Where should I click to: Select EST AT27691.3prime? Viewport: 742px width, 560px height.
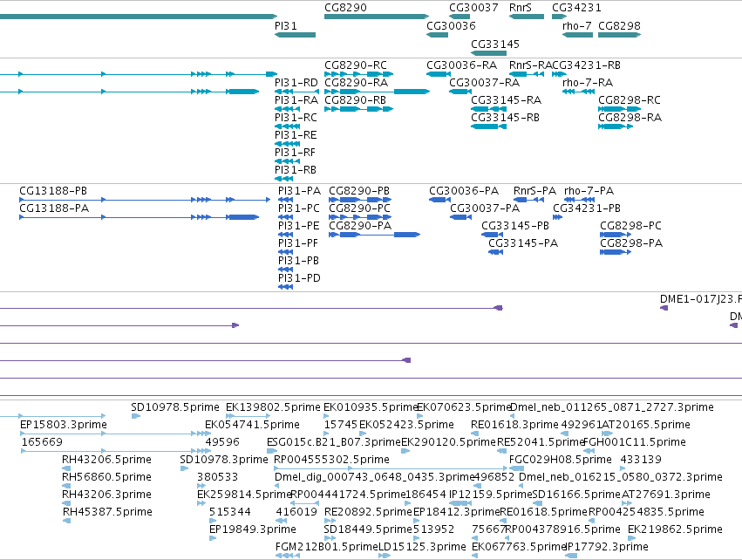point(627,503)
